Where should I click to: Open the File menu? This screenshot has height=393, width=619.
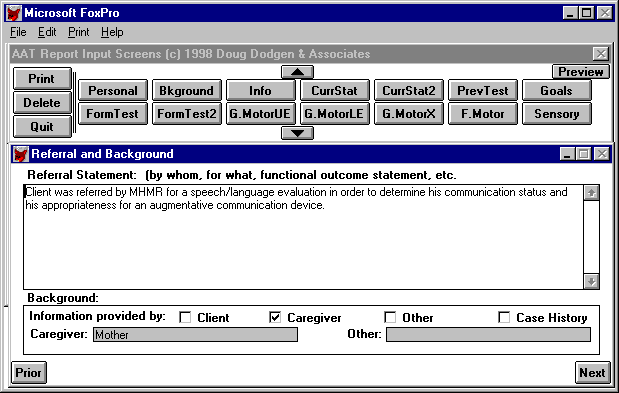pos(18,32)
